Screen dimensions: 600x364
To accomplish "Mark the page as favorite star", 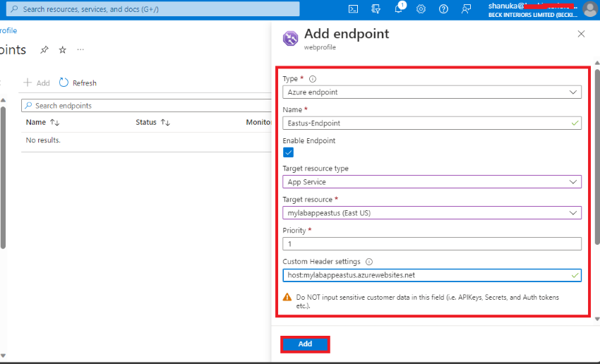I will [x=62, y=49].
